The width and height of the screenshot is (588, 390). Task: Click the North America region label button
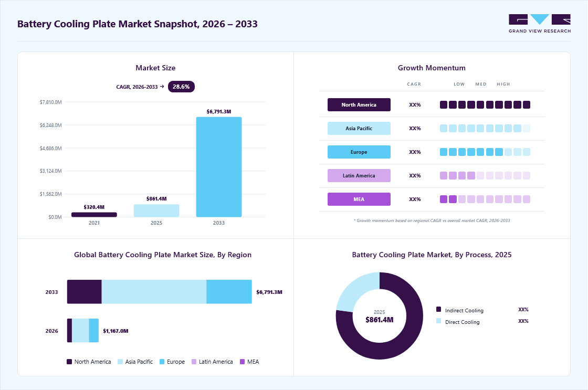tap(359, 104)
